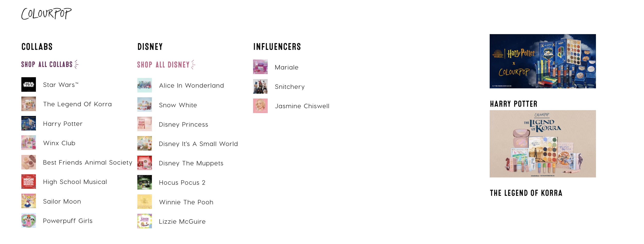
Task: Select Disney It's A Small World
Action: point(198,144)
